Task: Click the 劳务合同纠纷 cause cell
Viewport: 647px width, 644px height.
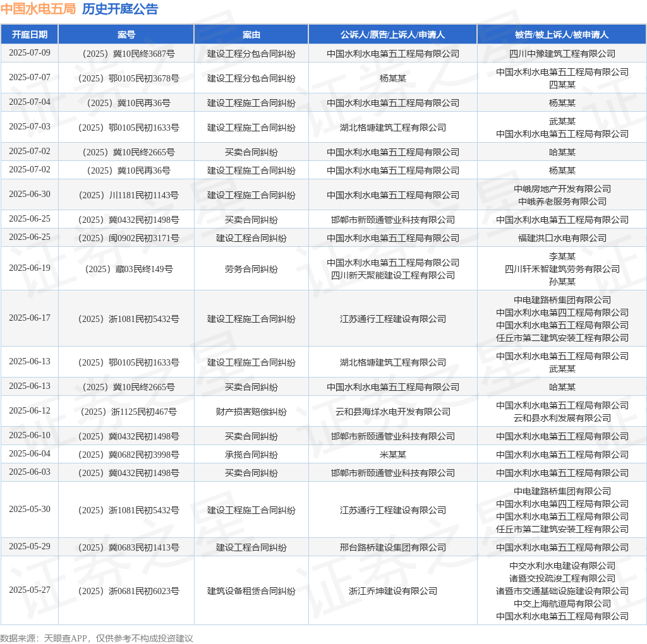Action: tap(251, 269)
